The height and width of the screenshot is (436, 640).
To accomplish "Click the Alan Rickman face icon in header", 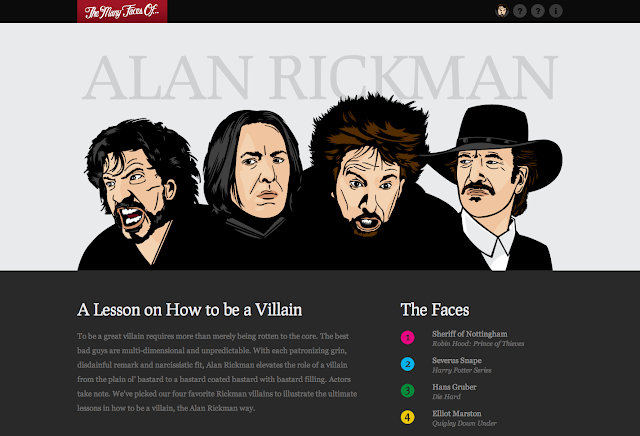I will tap(502, 11).
